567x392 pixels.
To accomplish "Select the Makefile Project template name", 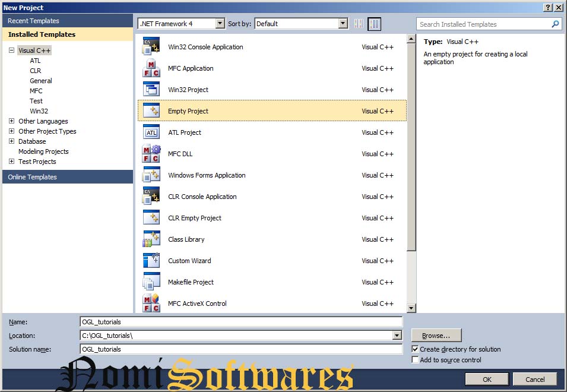I will click(x=191, y=282).
